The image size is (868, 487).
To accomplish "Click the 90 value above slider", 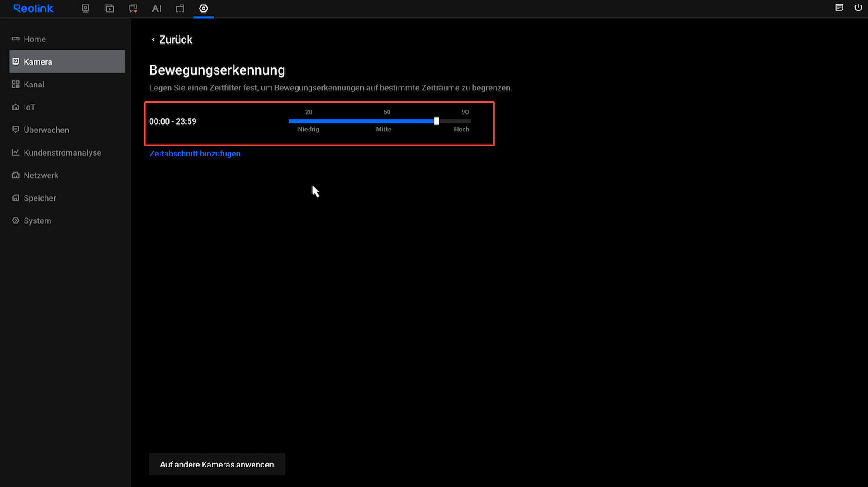I will (x=465, y=112).
